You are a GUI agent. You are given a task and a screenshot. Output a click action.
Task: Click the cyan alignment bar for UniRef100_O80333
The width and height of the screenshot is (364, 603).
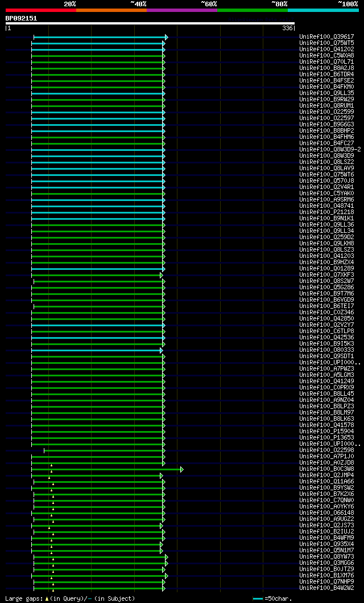[x=96, y=350]
